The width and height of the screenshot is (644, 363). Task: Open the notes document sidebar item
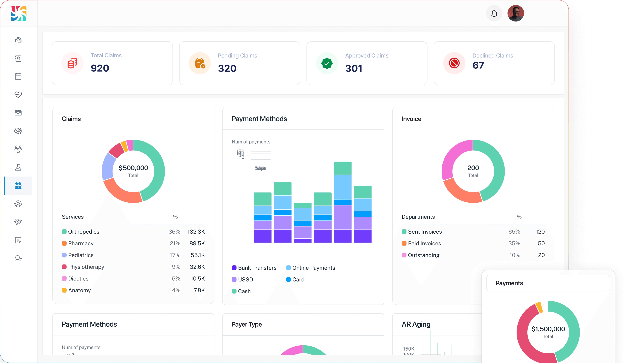click(x=18, y=240)
